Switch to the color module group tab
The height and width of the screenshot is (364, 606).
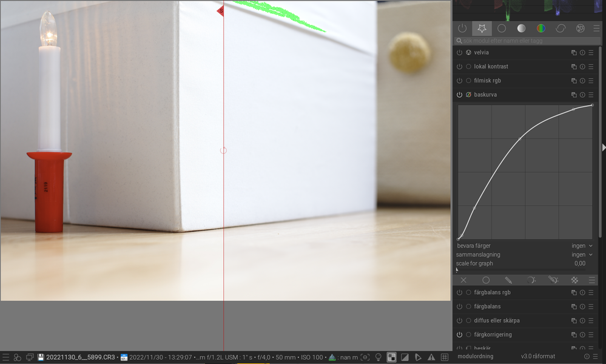point(540,29)
